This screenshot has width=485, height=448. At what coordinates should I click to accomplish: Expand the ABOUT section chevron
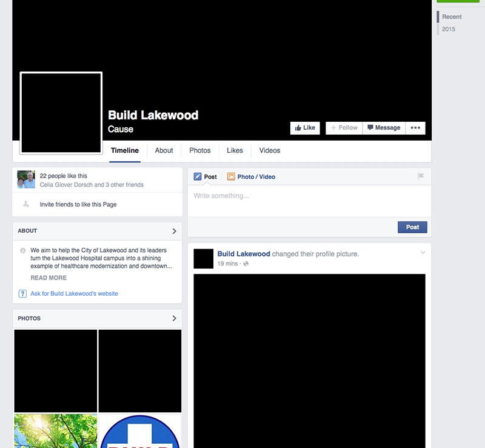pos(174,231)
